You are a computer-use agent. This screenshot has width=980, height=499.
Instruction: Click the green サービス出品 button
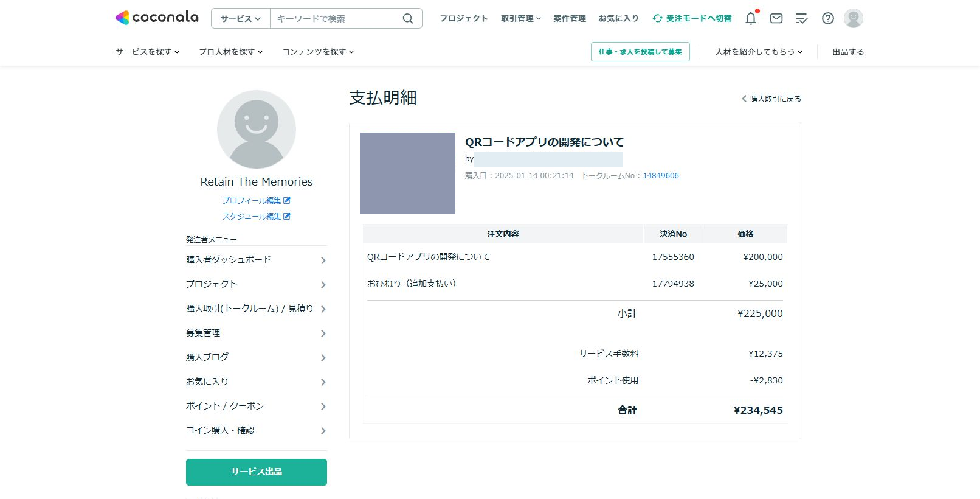coord(257,472)
